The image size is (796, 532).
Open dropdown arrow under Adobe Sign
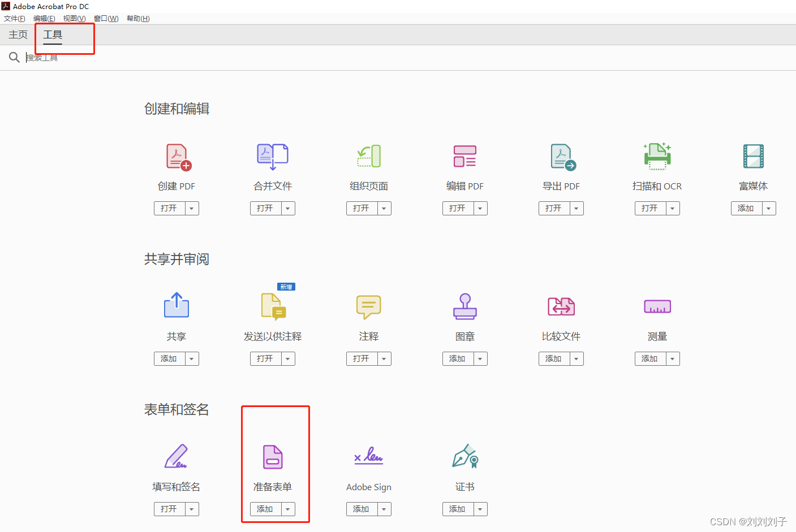[x=384, y=509]
